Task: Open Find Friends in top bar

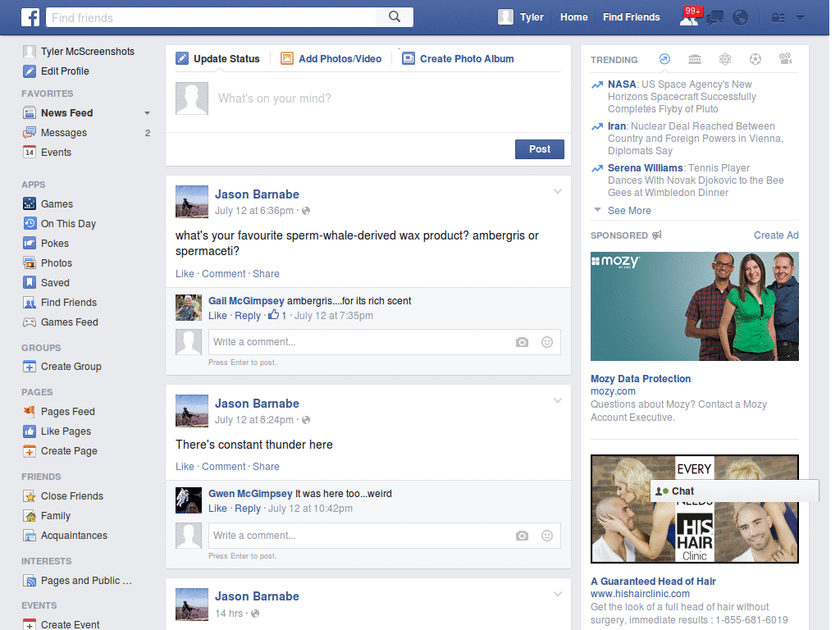Action: (x=631, y=17)
